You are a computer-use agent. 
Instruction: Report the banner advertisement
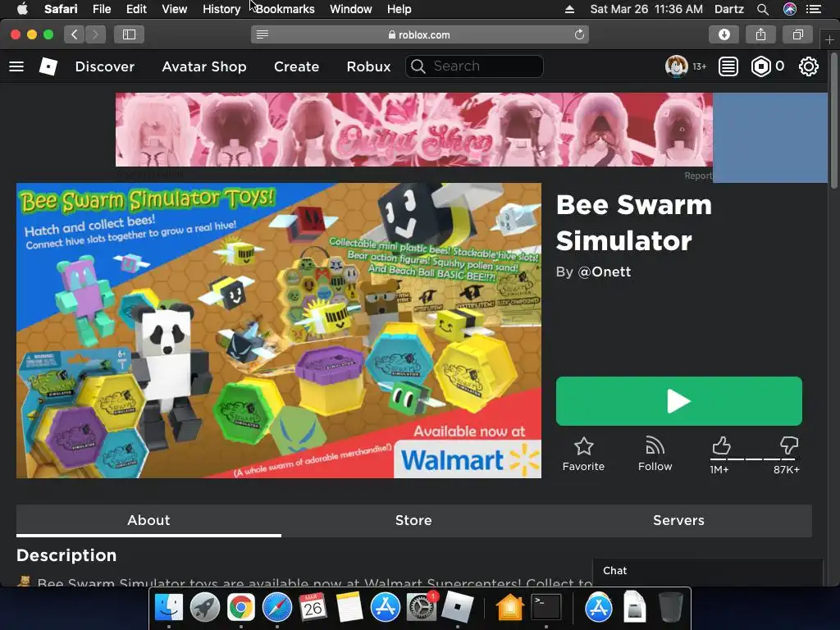tap(698, 176)
